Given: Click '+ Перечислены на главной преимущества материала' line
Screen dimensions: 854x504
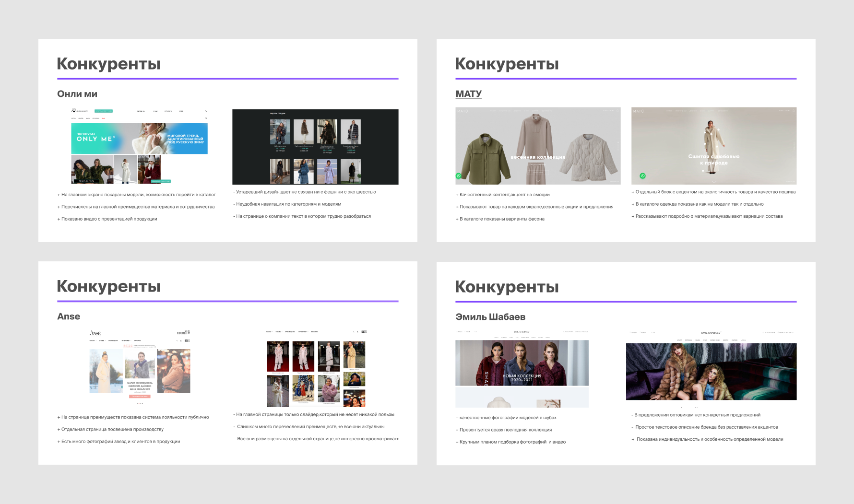Looking at the screenshot, I should (136, 207).
